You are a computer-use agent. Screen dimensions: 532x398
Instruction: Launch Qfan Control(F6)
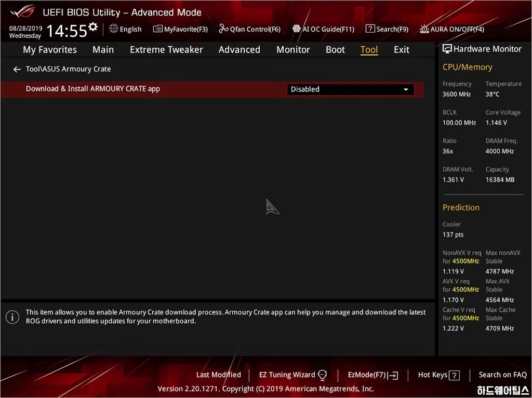[250, 29]
